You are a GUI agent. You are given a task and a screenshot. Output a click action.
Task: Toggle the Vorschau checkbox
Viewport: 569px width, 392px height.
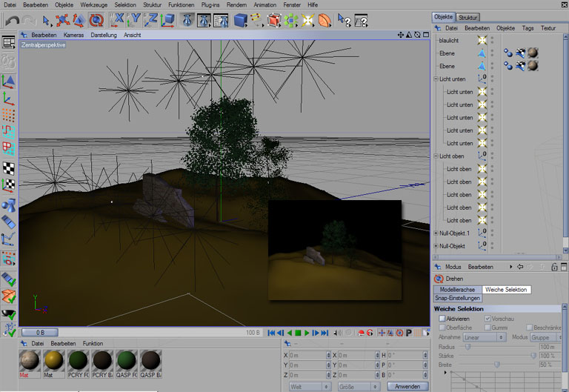point(488,319)
